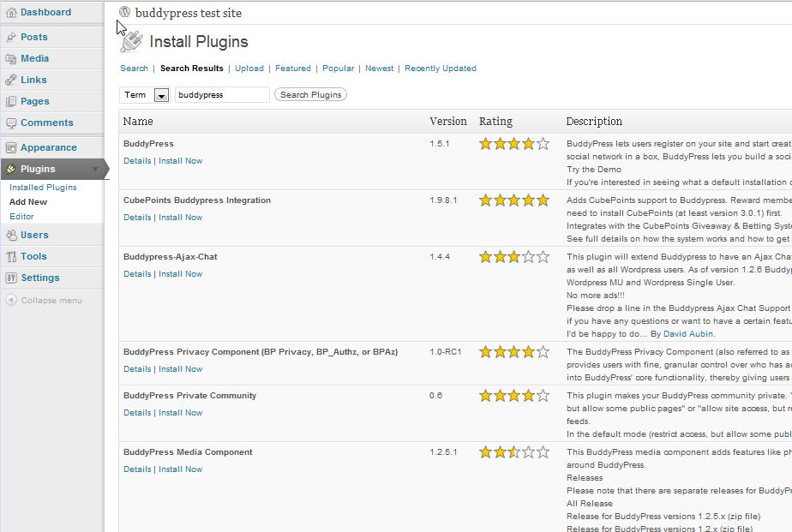Open Installed Plugins submenu item
Viewport: 792px width, 532px height.
[x=43, y=188]
